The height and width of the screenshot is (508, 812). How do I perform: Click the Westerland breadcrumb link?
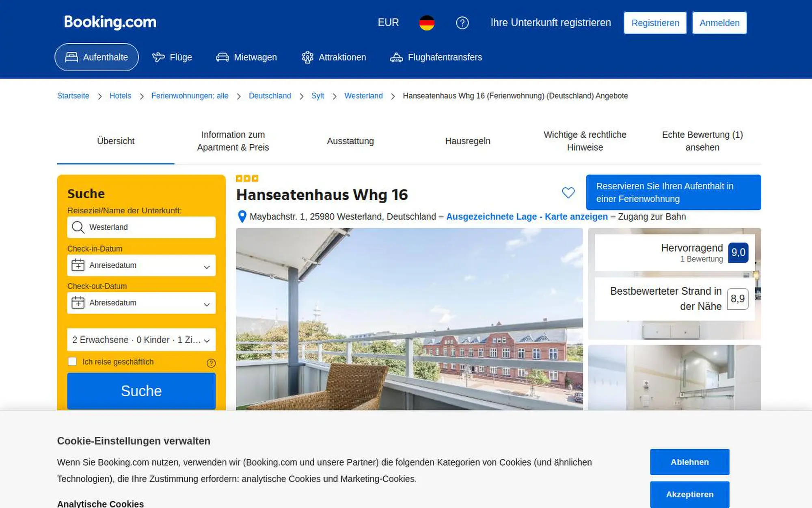(x=363, y=96)
